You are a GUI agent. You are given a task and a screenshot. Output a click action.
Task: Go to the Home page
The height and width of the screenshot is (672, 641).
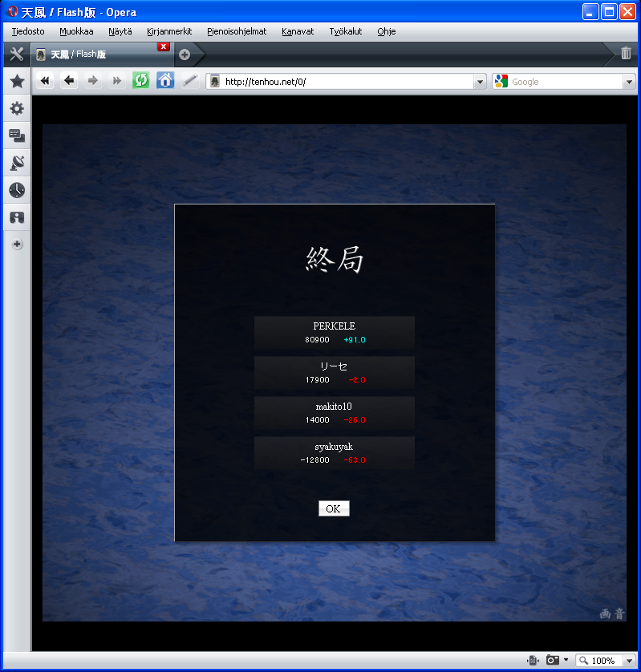[165, 81]
